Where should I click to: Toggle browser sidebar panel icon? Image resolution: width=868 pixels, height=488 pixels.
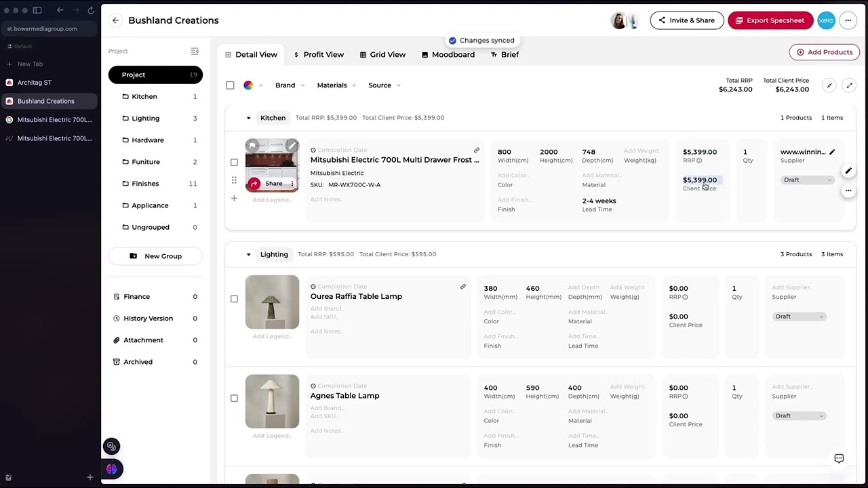(37, 10)
